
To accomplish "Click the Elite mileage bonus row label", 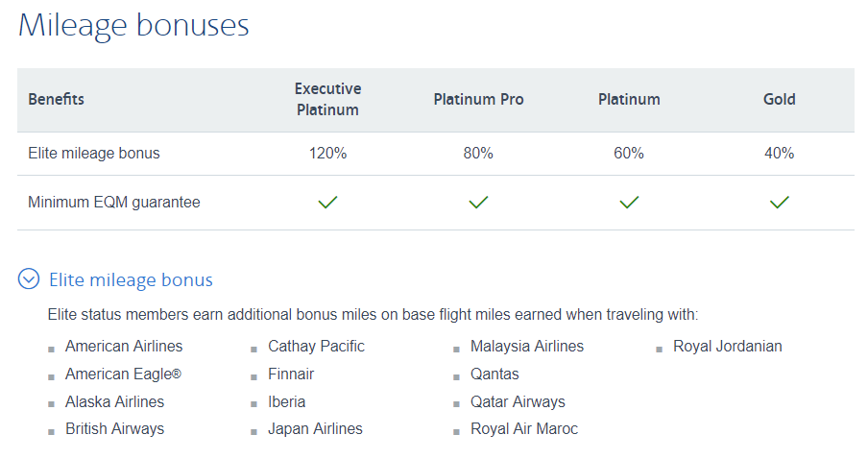I will 94,154.
